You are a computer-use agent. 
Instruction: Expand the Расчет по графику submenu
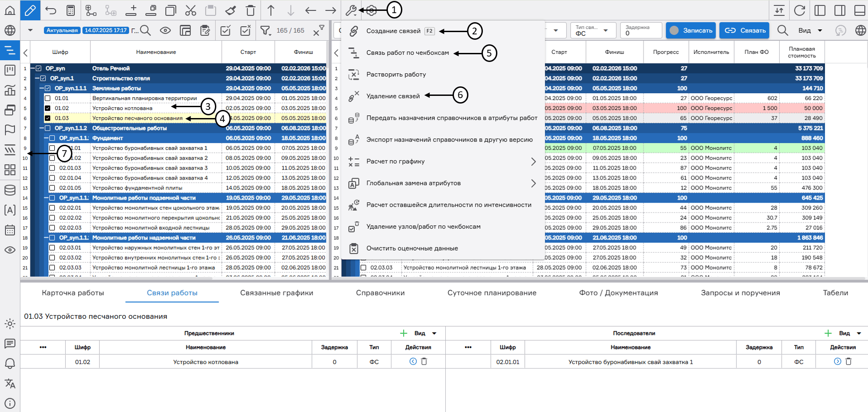coord(533,161)
